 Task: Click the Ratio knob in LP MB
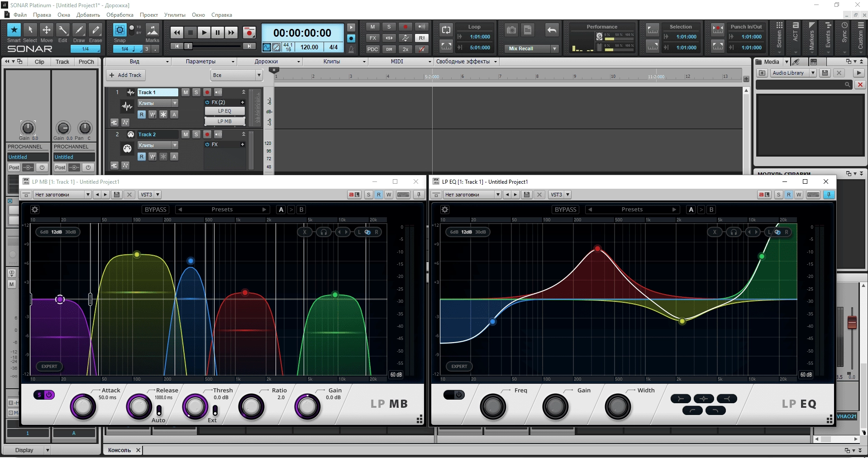(x=251, y=406)
